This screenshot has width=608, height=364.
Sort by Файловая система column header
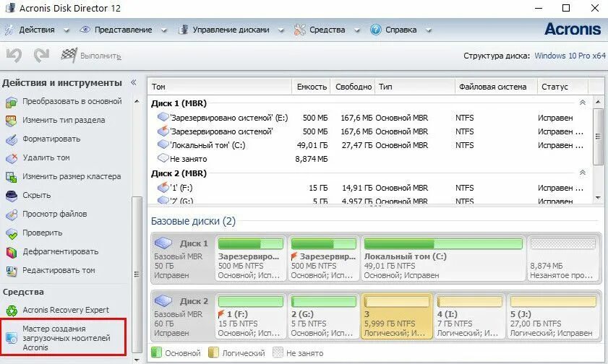click(x=496, y=87)
